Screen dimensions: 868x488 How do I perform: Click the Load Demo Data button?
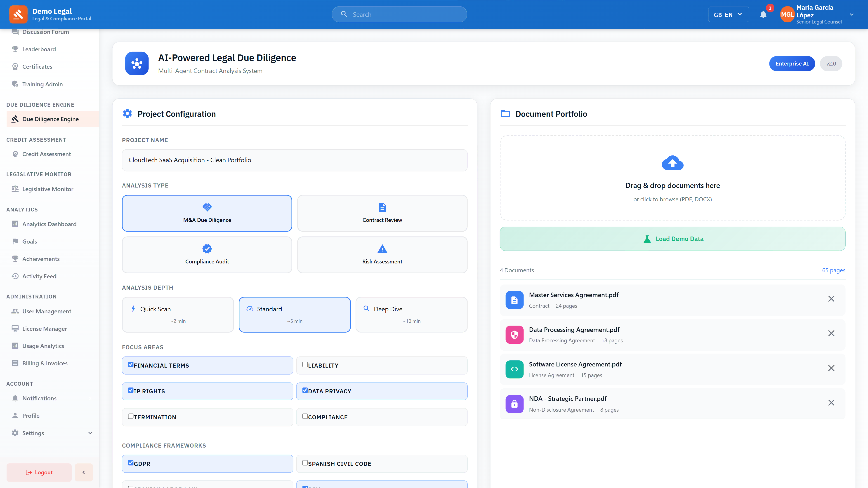672,238
